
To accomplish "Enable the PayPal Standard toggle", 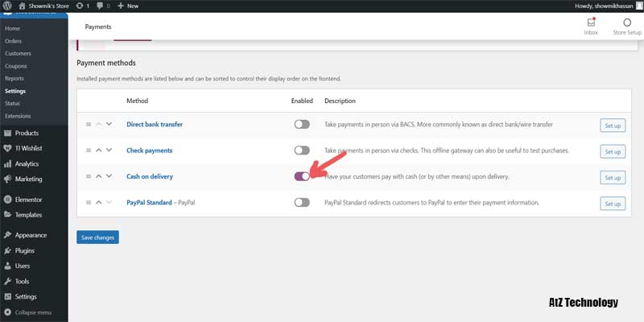I will [x=302, y=203].
